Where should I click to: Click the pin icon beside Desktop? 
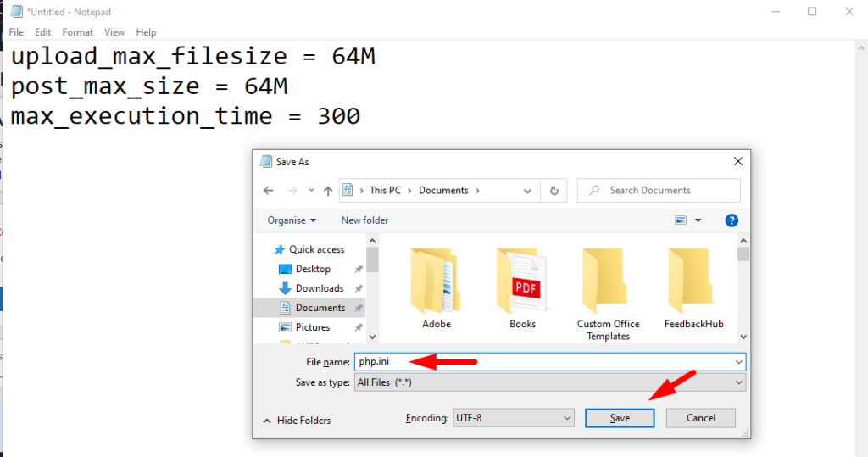(359, 269)
